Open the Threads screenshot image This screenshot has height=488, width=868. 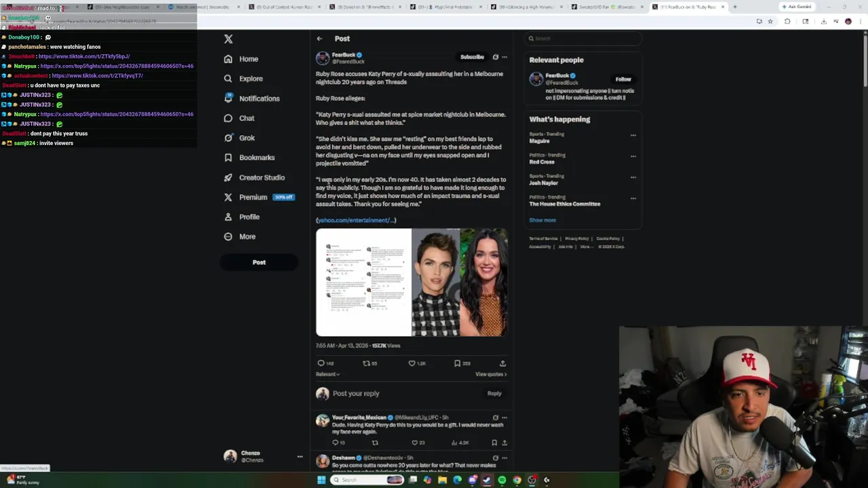pos(363,283)
